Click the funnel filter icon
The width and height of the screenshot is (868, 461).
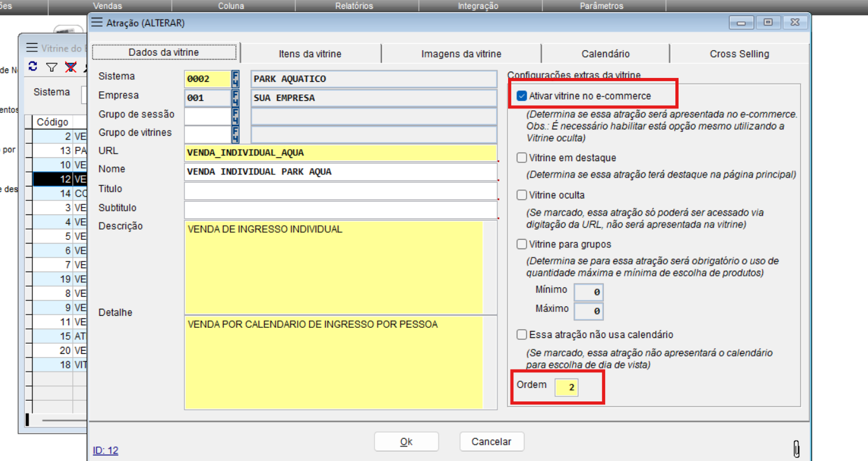pos(52,67)
